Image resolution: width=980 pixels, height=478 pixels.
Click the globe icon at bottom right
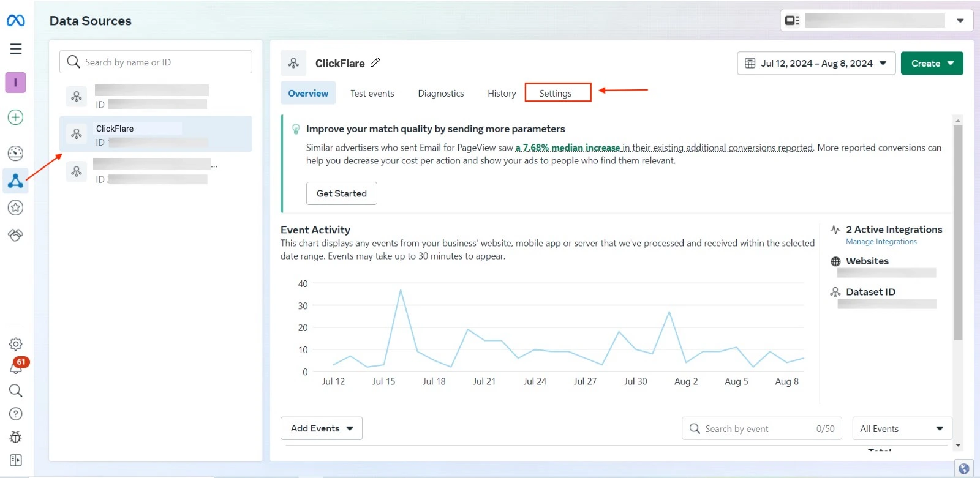[964, 469]
